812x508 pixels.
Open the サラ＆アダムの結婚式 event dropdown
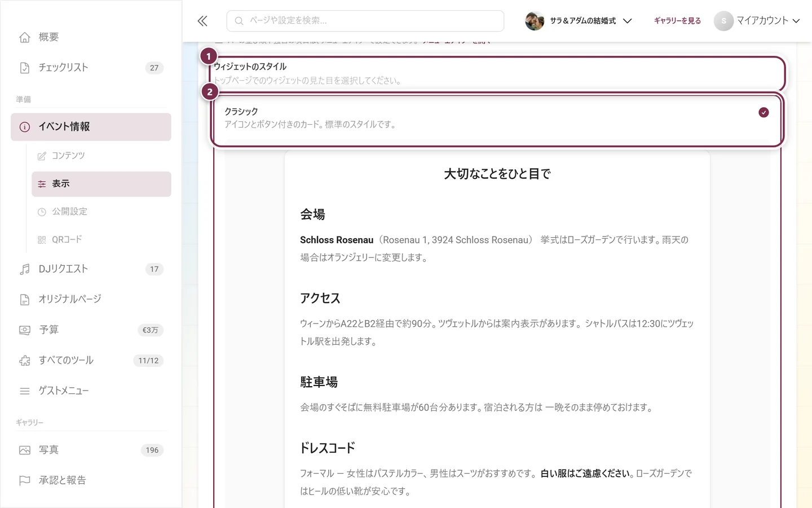579,21
